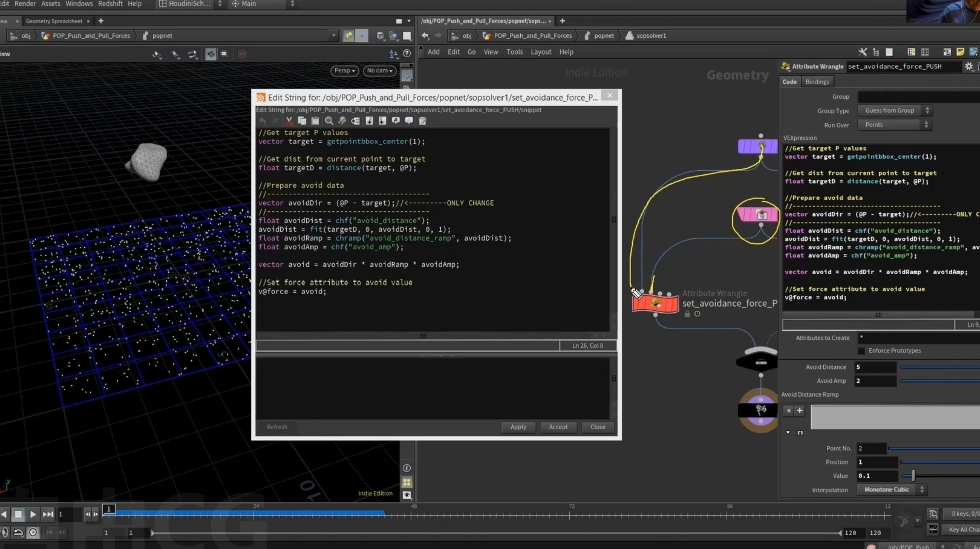
Task: Click the Accept button
Action: [x=558, y=427]
